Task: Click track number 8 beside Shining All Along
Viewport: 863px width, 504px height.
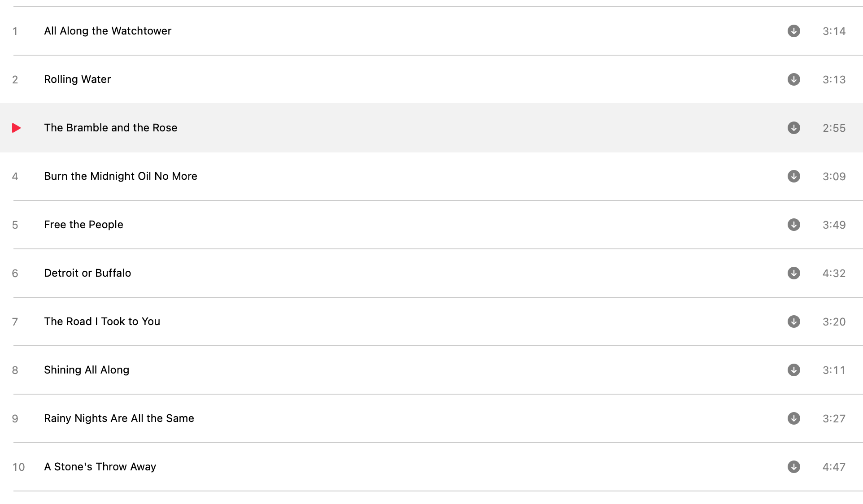Action: [x=15, y=370]
